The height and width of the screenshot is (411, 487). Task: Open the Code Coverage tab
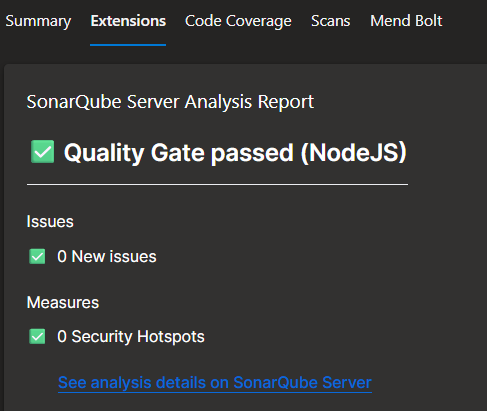(x=238, y=21)
